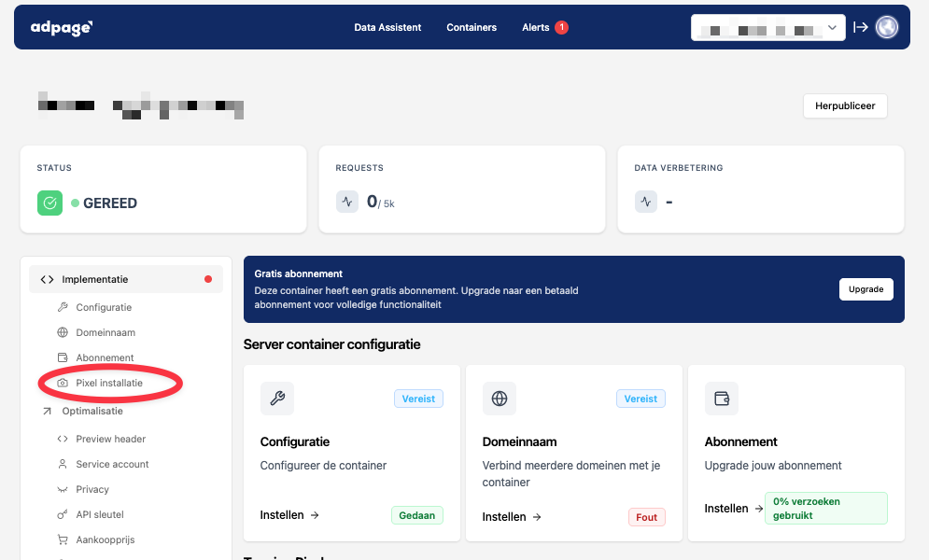Click the logout arrow icon
This screenshot has width=929, height=560.
pyautogui.click(x=861, y=28)
